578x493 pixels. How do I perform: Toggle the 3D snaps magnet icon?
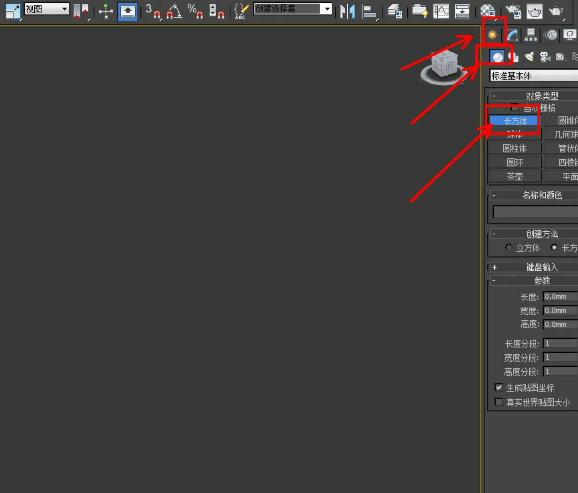click(153, 11)
